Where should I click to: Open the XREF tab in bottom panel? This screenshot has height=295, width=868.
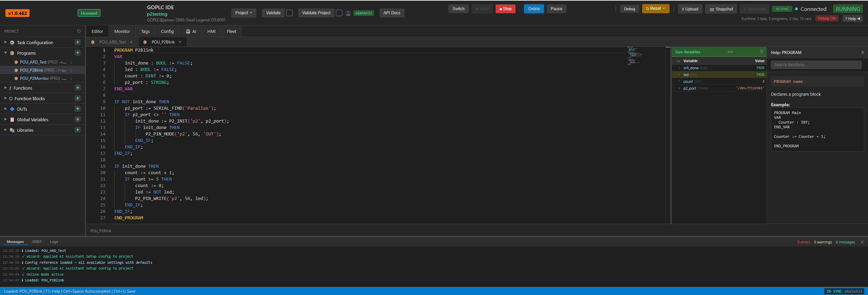37,242
